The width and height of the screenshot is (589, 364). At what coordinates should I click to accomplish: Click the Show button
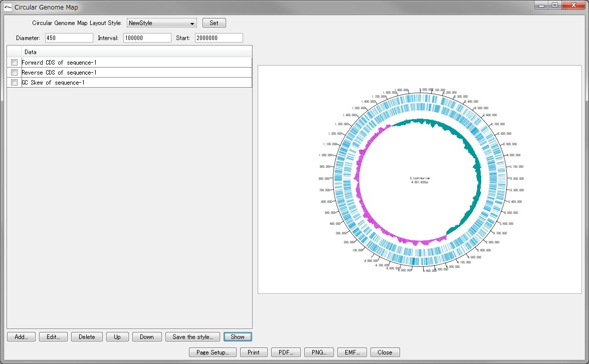point(238,336)
